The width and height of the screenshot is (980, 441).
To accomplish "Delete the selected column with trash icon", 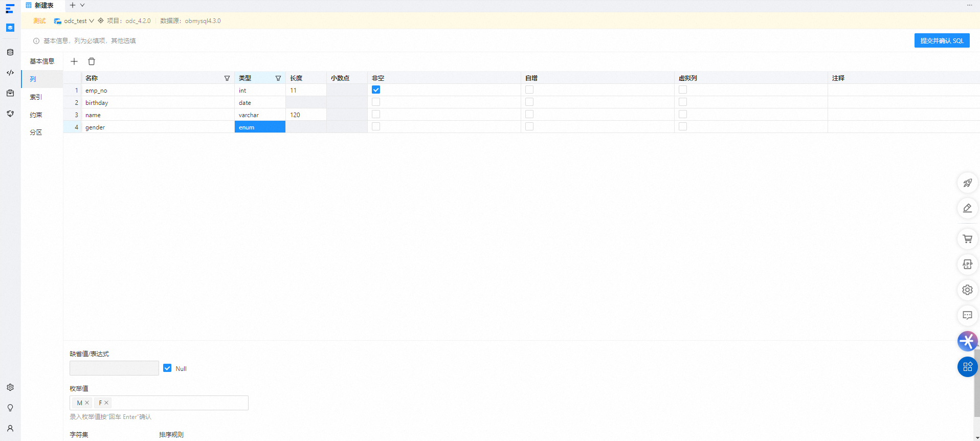I will tap(92, 61).
